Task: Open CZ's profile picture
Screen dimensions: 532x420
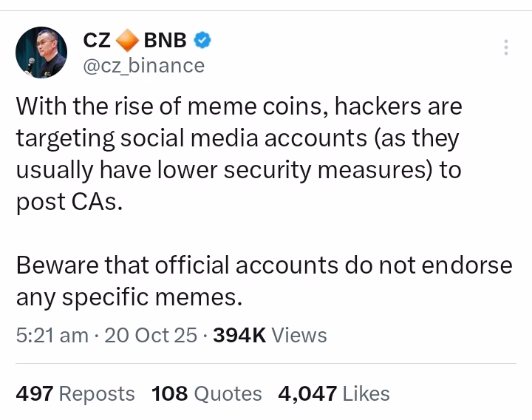Action: pyautogui.click(x=41, y=52)
